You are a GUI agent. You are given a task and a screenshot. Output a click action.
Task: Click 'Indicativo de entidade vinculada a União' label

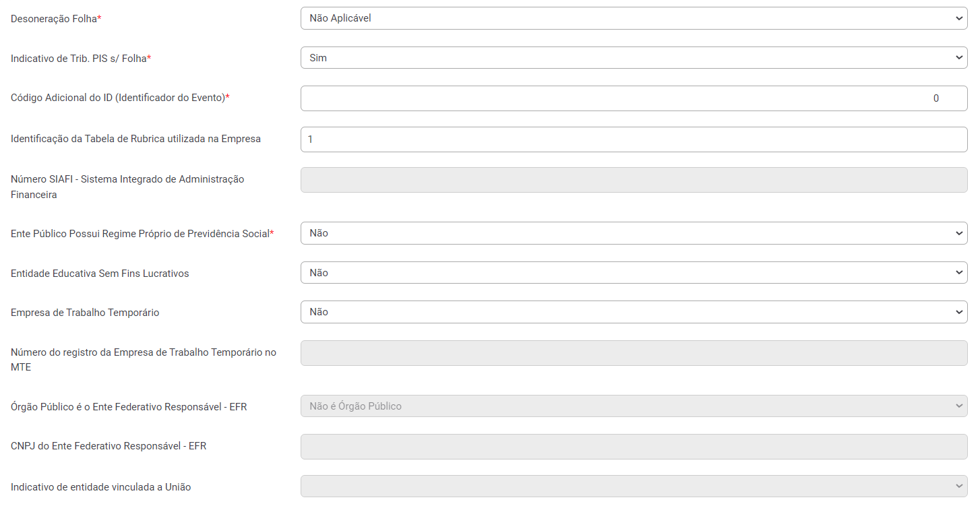coord(101,487)
